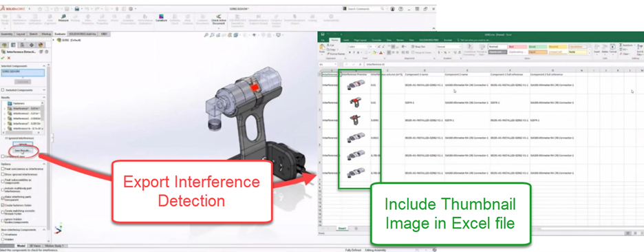Enable Show ignored interferences checkbox
The height and width of the screenshot is (252, 644).
pyautogui.click(x=3, y=174)
